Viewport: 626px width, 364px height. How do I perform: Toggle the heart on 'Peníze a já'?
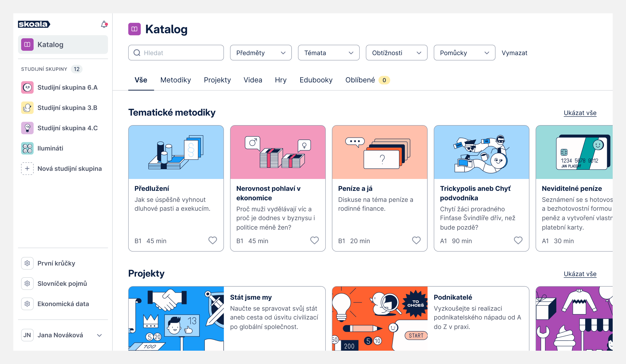(x=416, y=240)
